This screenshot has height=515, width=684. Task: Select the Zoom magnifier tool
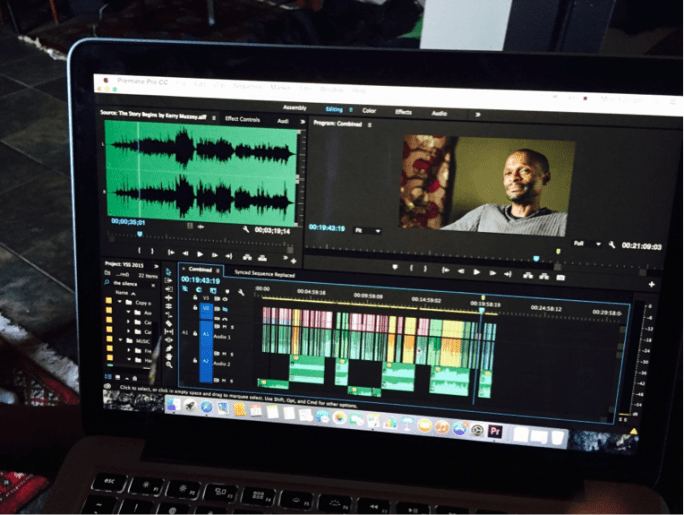[170, 364]
